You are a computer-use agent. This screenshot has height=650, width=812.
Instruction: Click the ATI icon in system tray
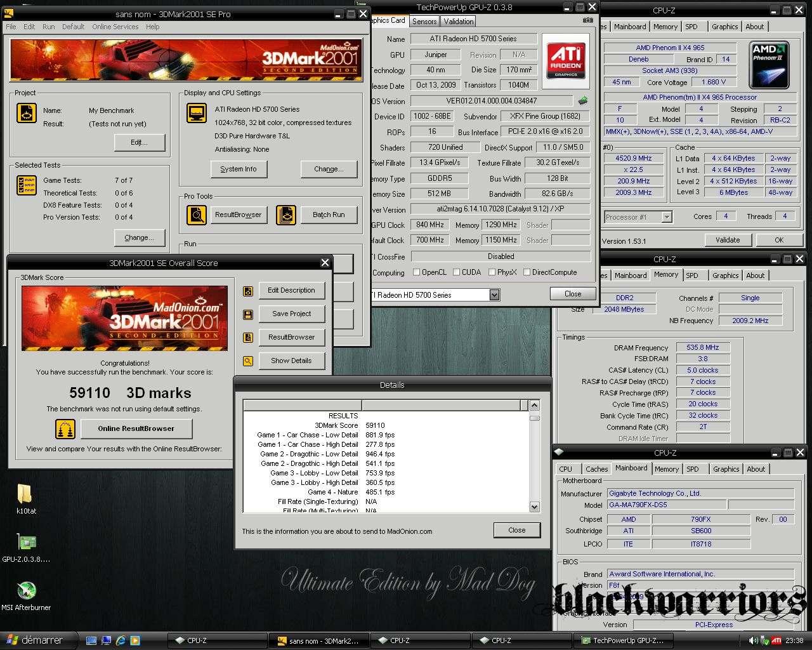(x=776, y=640)
